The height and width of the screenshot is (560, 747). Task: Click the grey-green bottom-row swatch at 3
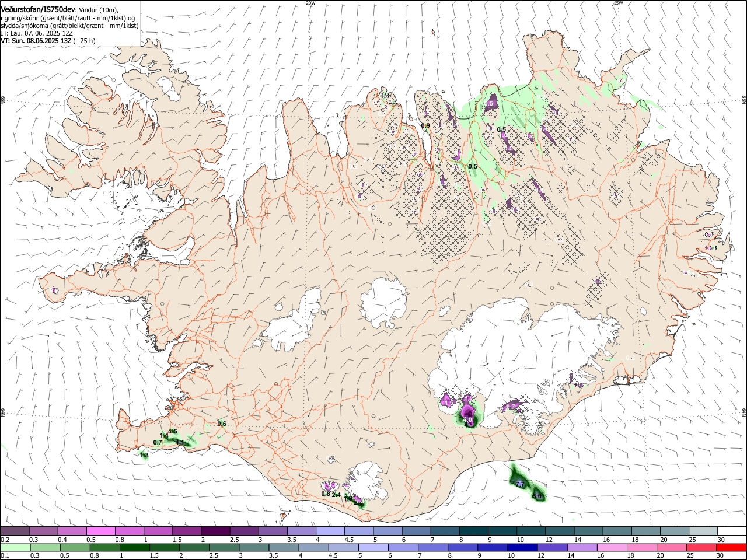(254, 547)
